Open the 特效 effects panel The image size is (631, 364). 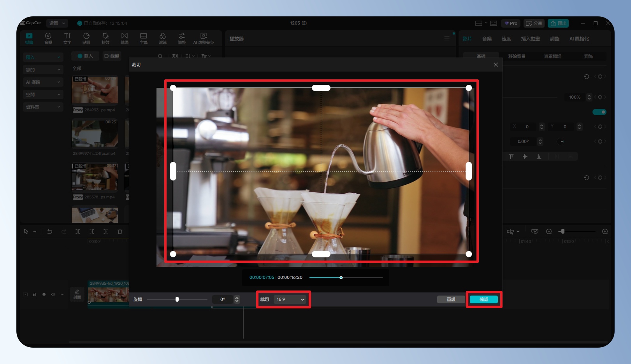[x=105, y=38]
